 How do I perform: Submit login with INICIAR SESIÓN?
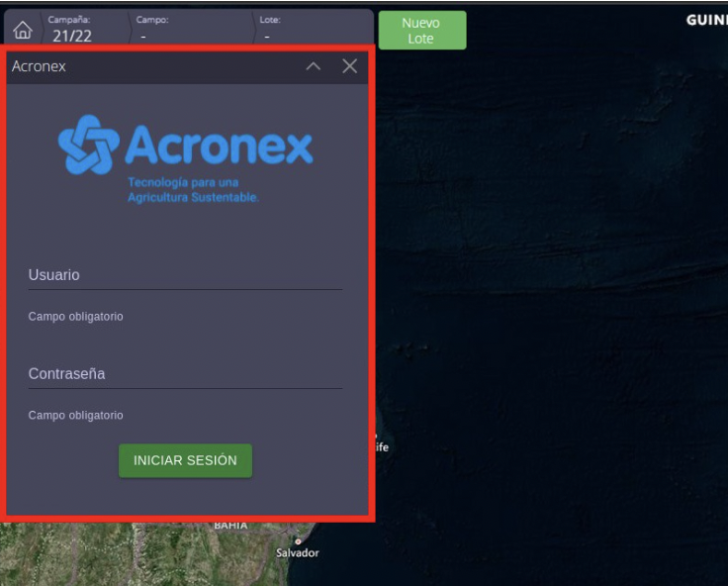(x=185, y=460)
